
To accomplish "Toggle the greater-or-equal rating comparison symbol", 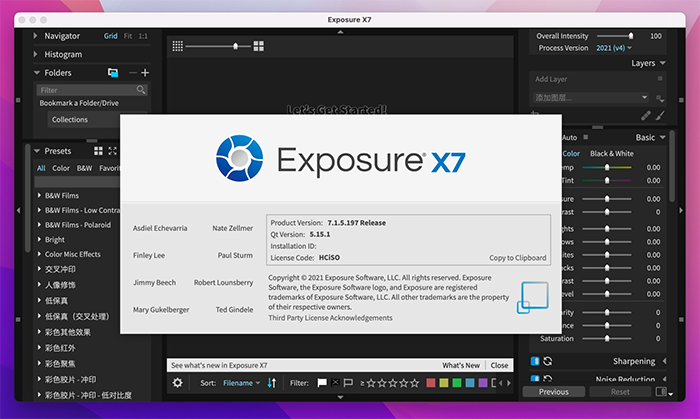I will click(362, 383).
